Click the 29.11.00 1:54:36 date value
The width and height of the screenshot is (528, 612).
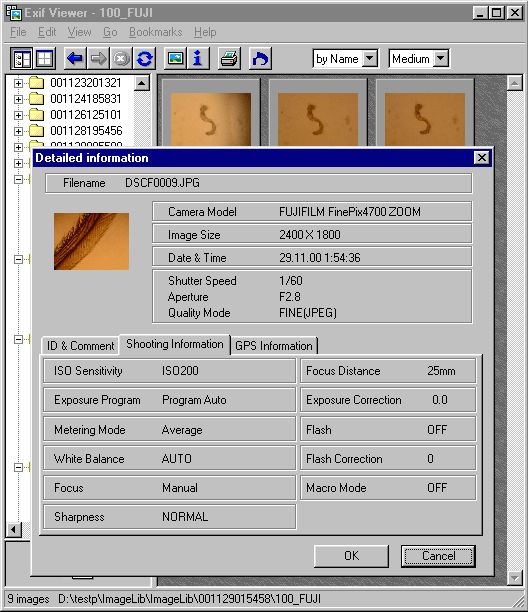click(320, 258)
